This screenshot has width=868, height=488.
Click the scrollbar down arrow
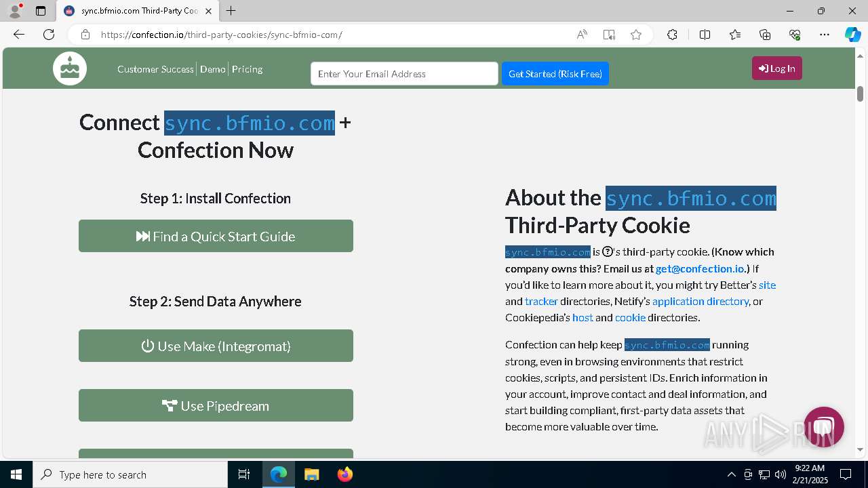tap(860, 449)
